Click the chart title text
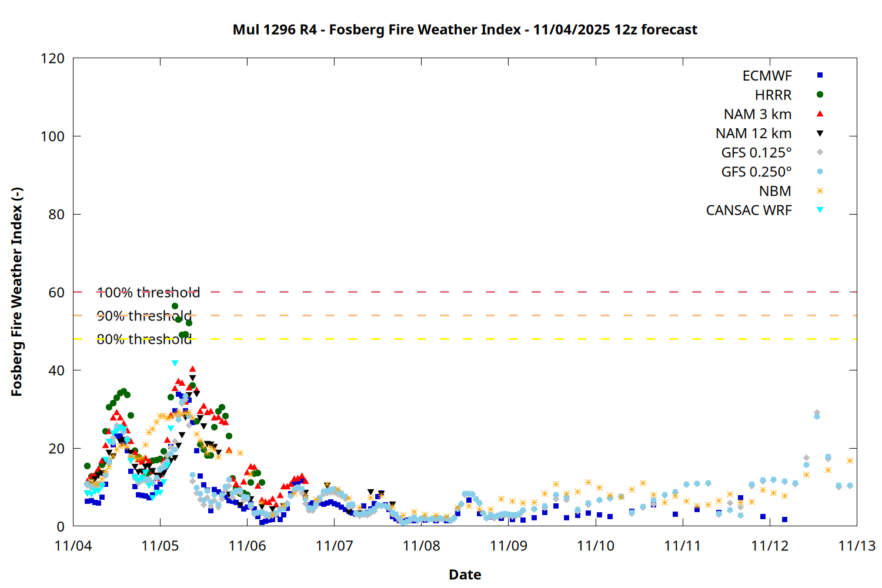 (465, 29)
